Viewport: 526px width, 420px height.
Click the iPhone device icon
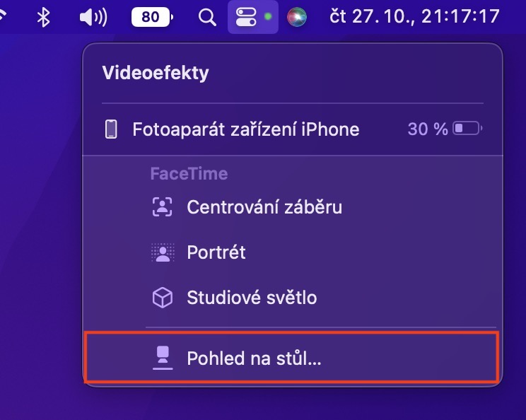(x=111, y=129)
